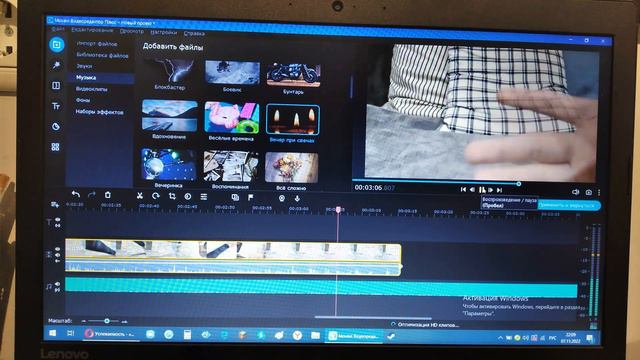Choose the Блокбастер music thumbnail
640x360 pixels.
click(x=170, y=70)
